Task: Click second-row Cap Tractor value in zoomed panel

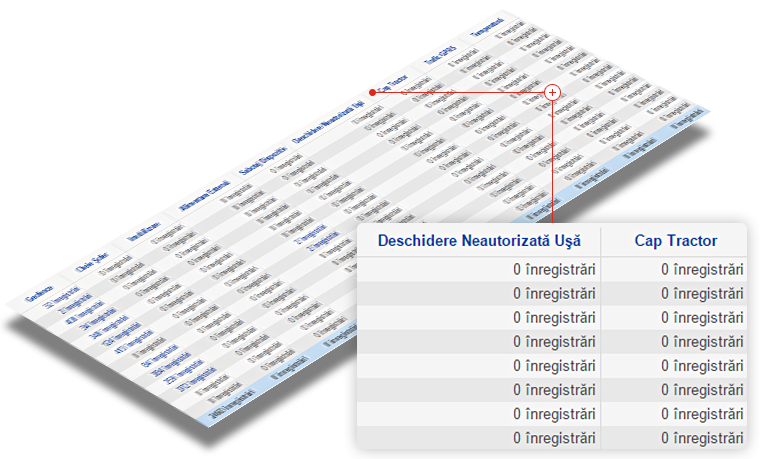Action: (x=702, y=293)
